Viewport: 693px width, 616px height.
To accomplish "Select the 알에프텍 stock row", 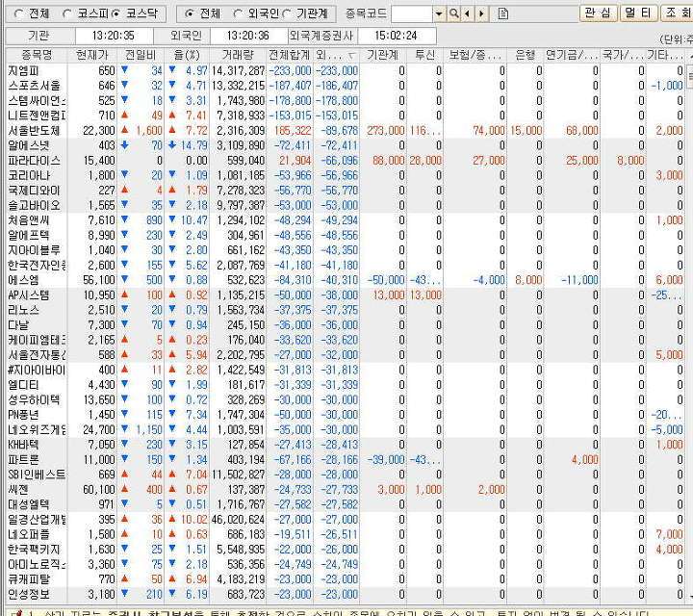I will point(345,235).
